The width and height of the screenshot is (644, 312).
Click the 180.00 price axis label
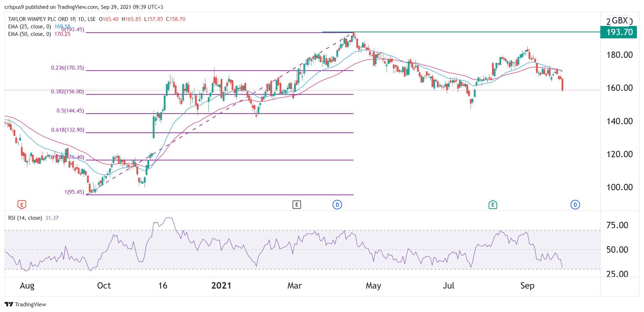point(619,55)
